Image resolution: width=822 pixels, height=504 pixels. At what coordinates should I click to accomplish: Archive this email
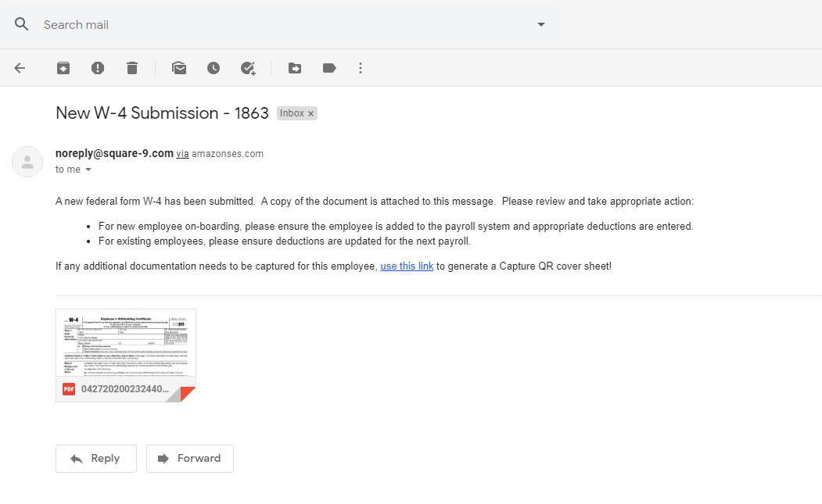click(x=63, y=68)
